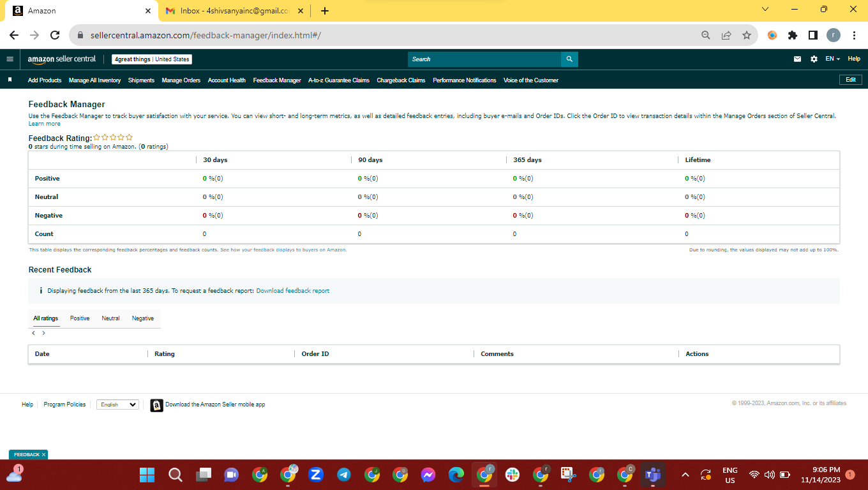Open the browser Extensions puzzle icon
The image size is (868, 490).
[793, 36]
